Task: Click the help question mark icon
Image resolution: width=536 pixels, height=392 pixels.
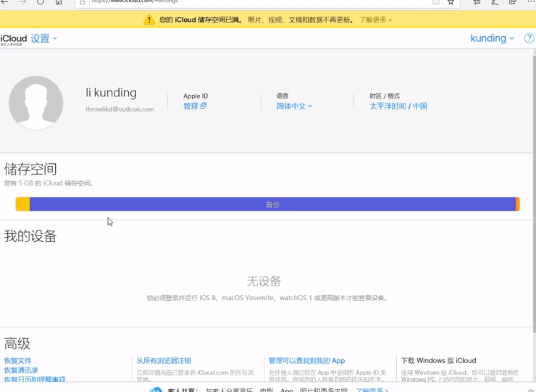Action: click(x=529, y=38)
